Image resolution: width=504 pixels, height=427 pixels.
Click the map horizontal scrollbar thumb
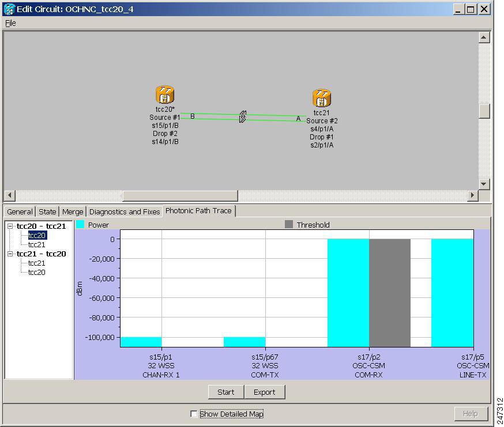click(x=180, y=195)
